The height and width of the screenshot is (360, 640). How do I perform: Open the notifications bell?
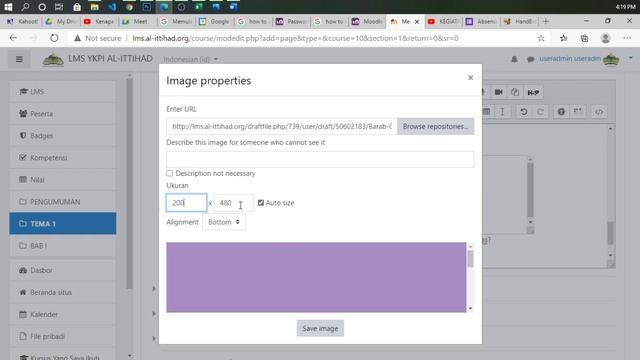pos(514,59)
